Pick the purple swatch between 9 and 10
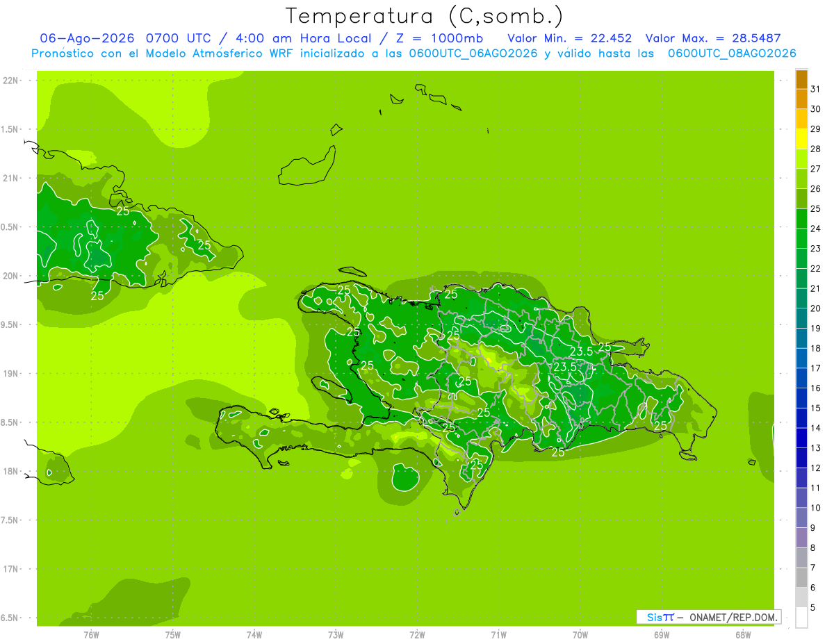 tap(801, 518)
